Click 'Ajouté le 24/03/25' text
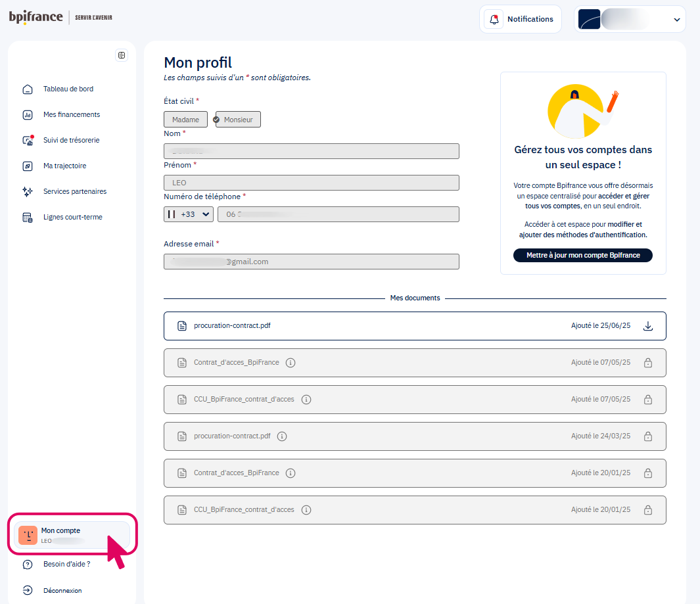The width and height of the screenshot is (700, 604). click(601, 436)
